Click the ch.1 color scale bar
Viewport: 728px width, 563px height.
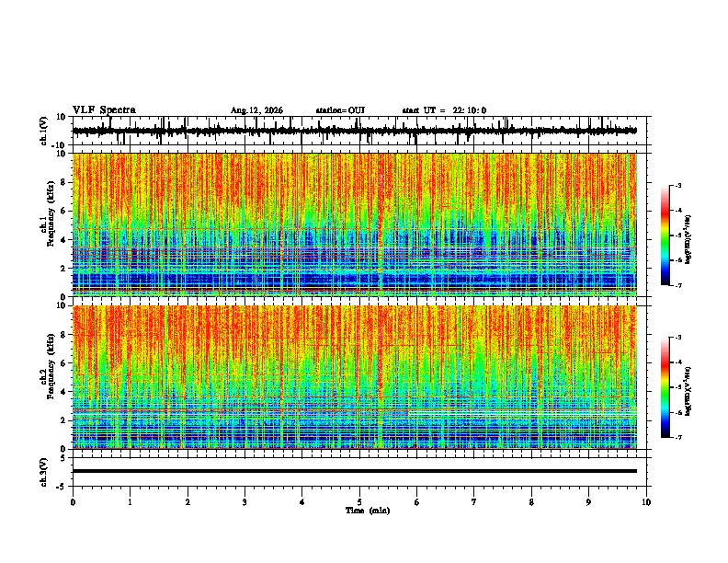tap(665, 236)
